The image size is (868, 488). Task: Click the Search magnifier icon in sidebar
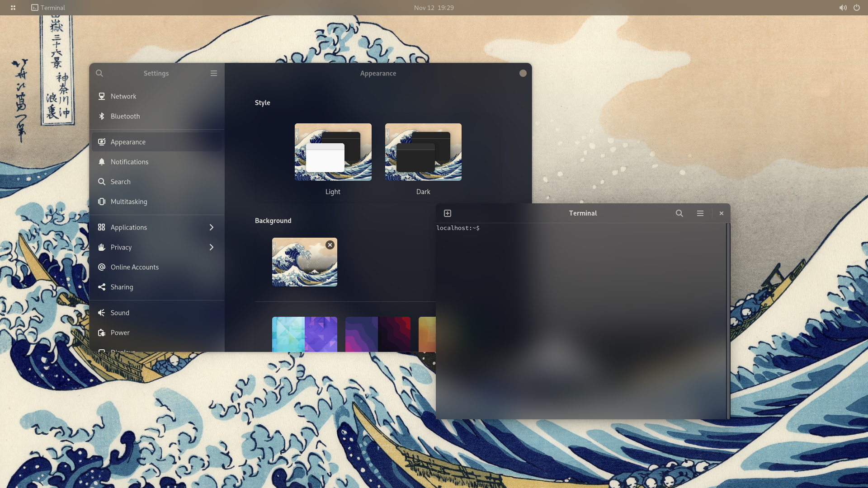pos(102,182)
